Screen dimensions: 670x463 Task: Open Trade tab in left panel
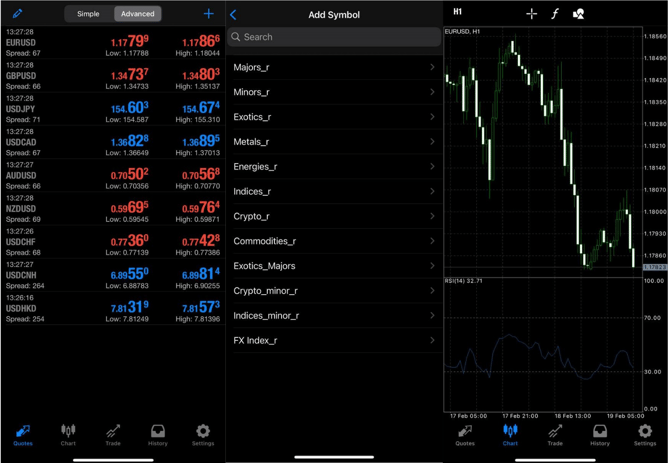(x=113, y=435)
